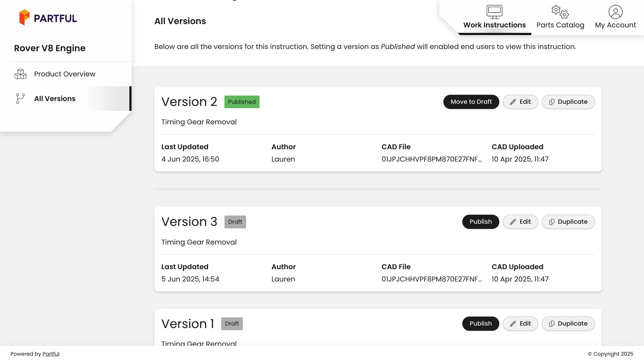Click the All Versions branch icon

20,99
